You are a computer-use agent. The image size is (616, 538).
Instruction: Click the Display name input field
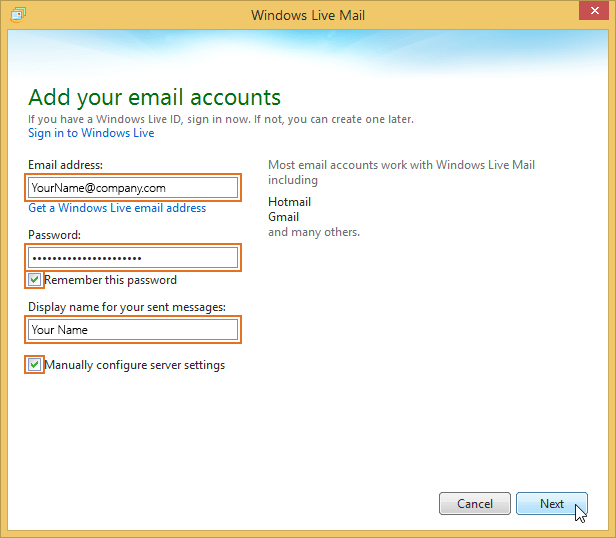pyautogui.click(x=133, y=329)
